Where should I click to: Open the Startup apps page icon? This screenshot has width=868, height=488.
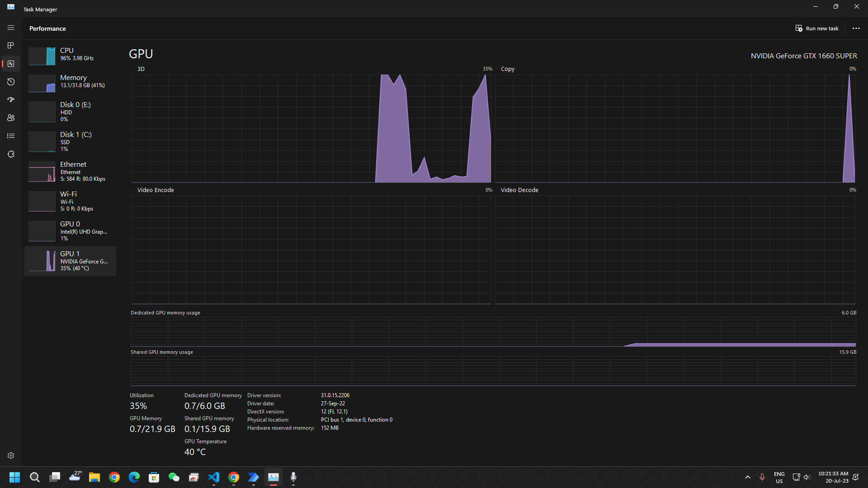(11, 100)
